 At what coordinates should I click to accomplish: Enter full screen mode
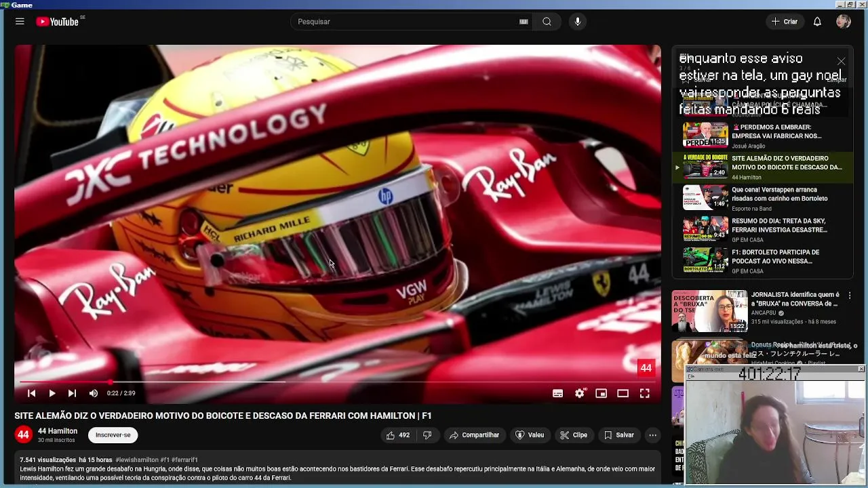tap(645, 393)
